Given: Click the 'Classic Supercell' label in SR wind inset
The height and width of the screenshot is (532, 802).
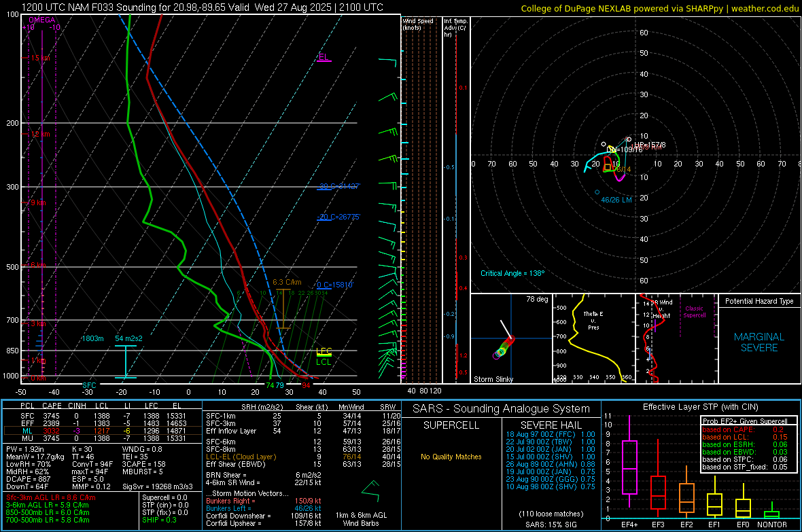Looking at the screenshot, I should tap(694, 312).
